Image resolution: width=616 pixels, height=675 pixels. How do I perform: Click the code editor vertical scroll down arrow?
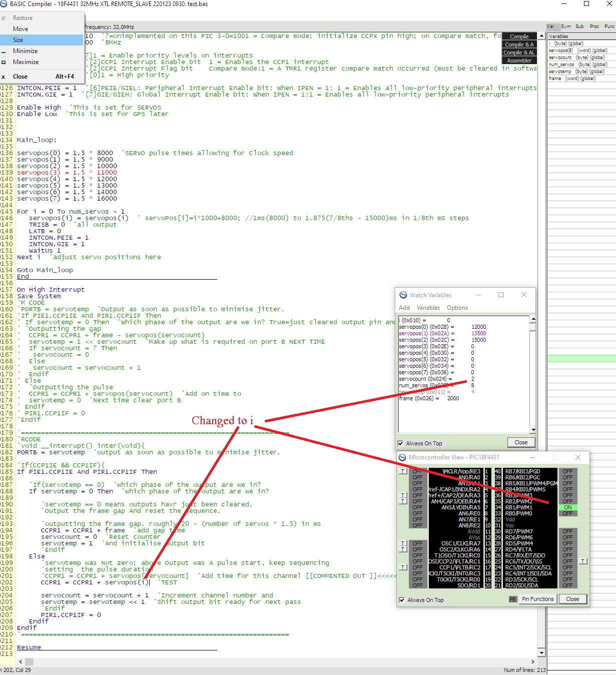[x=541, y=653]
